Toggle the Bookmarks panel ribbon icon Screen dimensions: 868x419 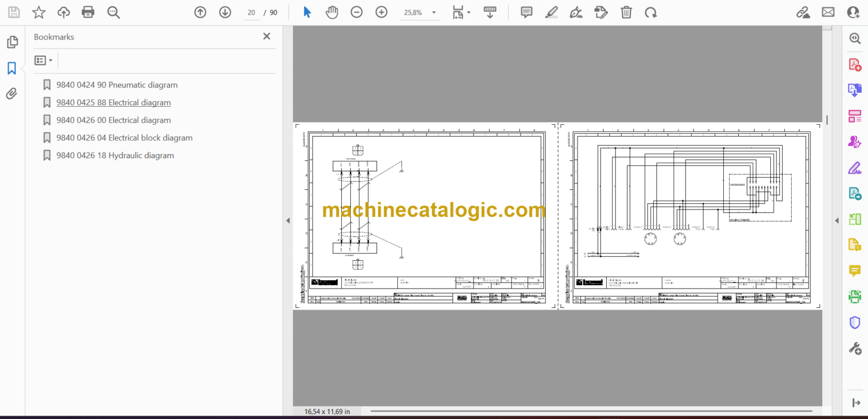[x=11, y=68]
